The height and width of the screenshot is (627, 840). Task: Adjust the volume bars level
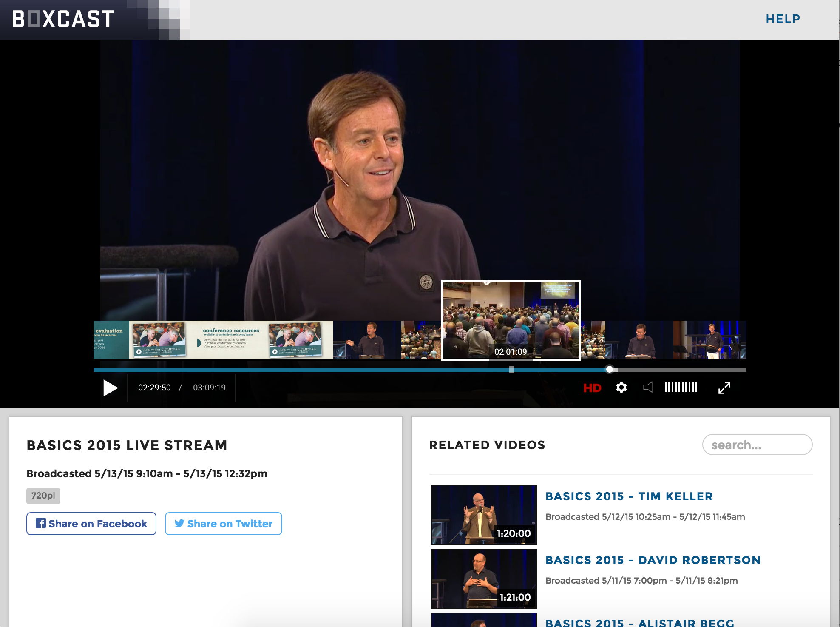681,388
